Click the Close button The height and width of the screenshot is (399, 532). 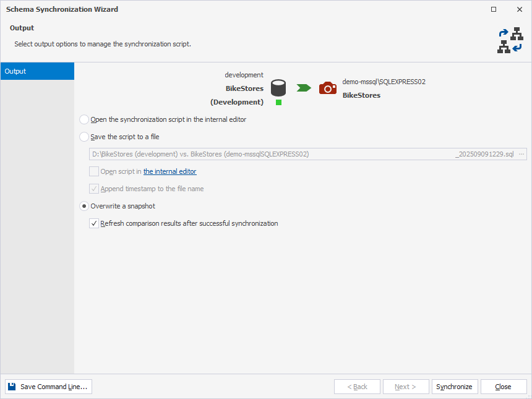pos(503,386)
